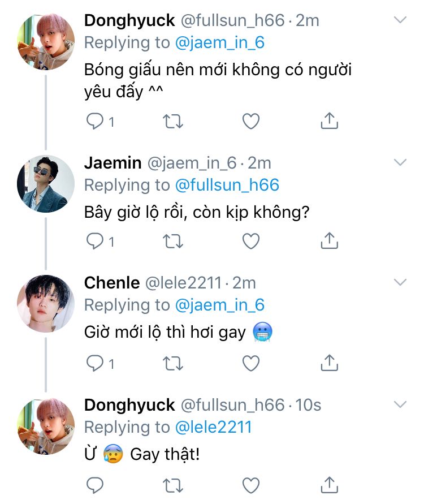Viewport: 424px width, 504px height.
Task: Retweet Jaemin's tweet
Action: pyautogui.click(x=172, y=242)
